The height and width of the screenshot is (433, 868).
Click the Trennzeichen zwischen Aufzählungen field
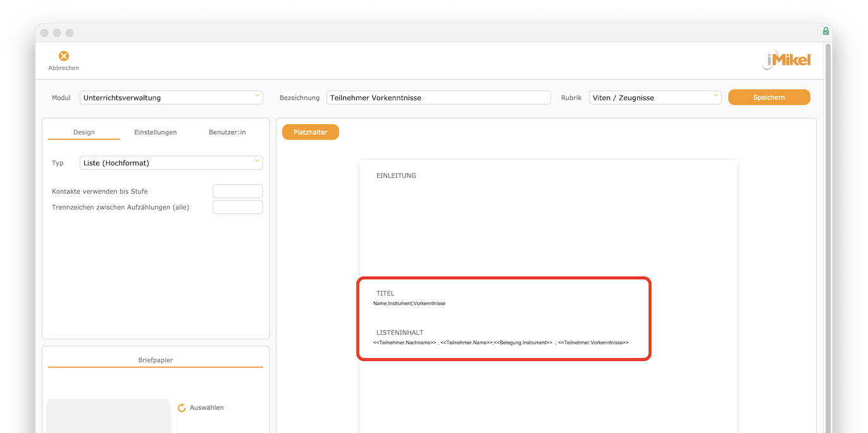(x=237, y=207)
